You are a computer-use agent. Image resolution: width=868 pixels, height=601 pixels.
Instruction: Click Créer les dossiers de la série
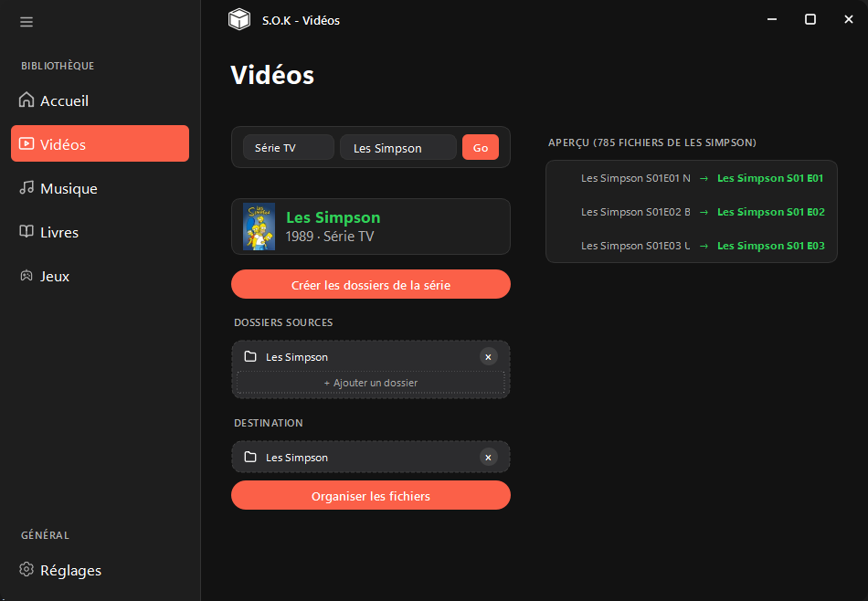[371, 284]
